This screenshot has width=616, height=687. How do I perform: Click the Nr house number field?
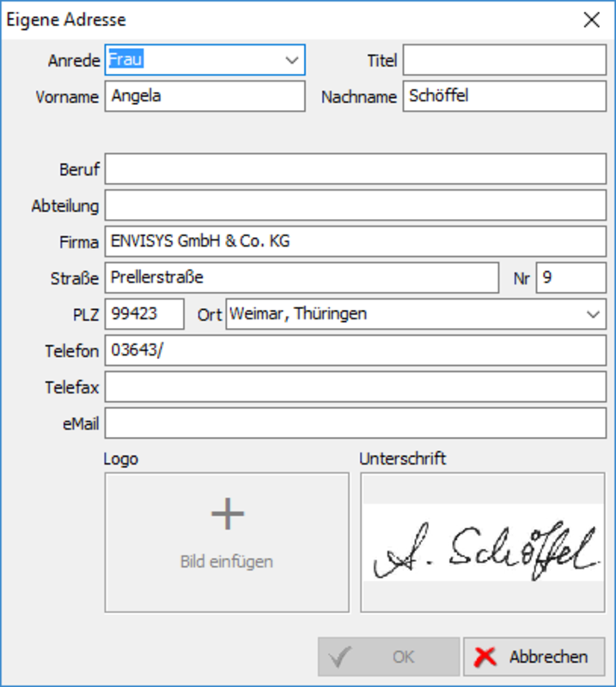click(570, 278)
